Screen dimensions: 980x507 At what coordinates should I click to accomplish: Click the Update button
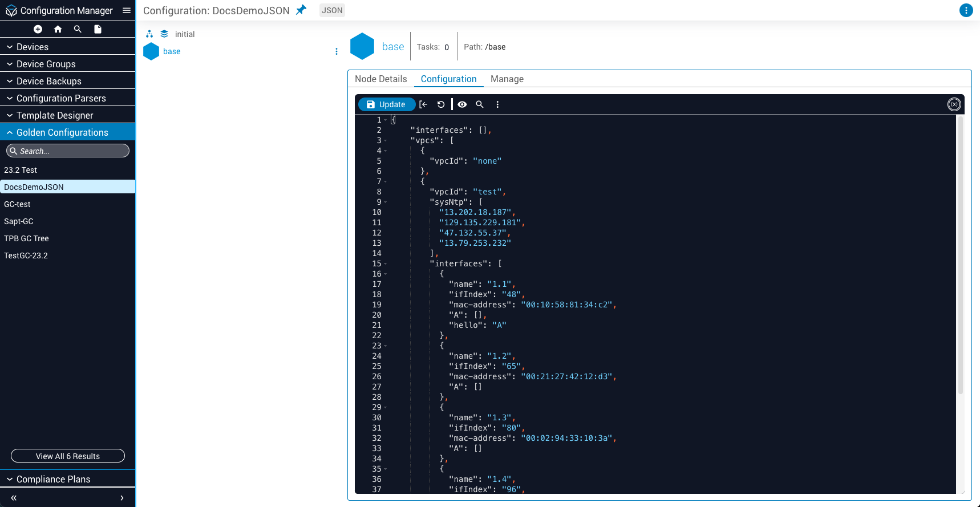coord(386,104)
